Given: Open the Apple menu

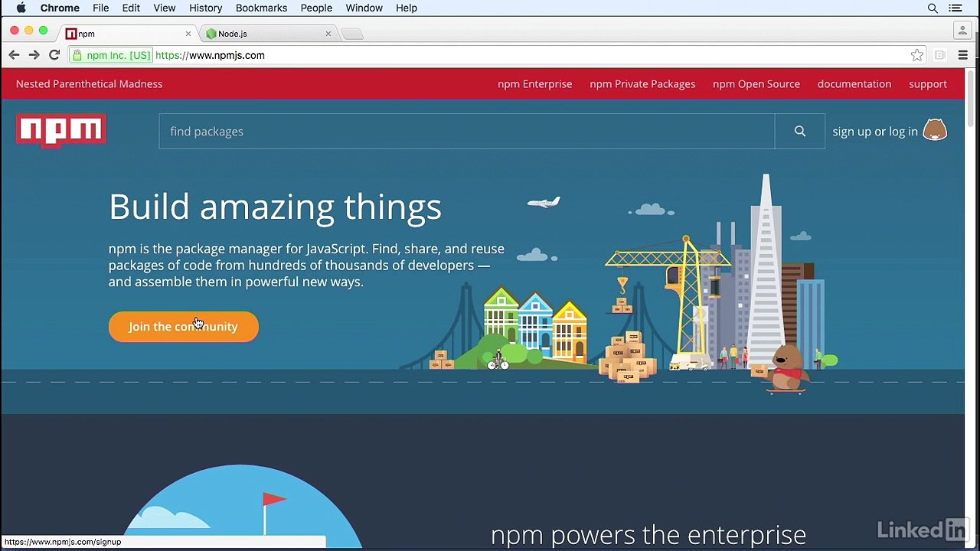Looking at the screenshot, I should (21, 8).
